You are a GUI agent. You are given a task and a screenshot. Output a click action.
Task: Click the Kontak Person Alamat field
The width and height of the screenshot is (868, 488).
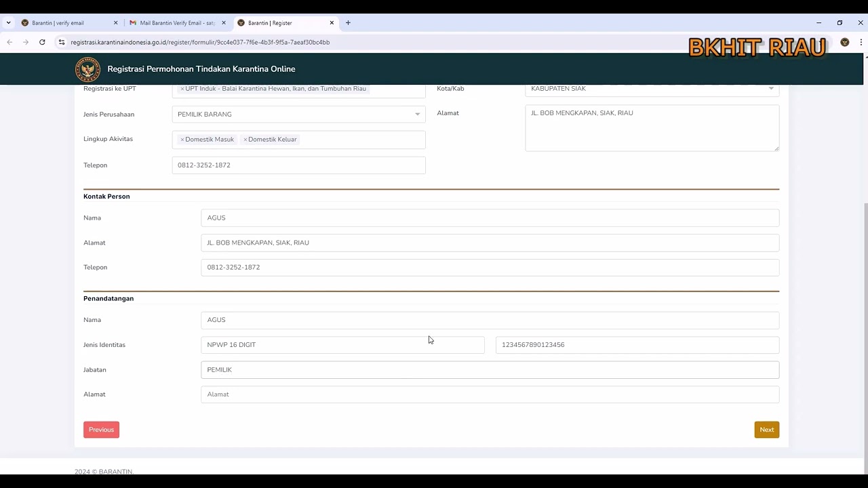[490, 243]
